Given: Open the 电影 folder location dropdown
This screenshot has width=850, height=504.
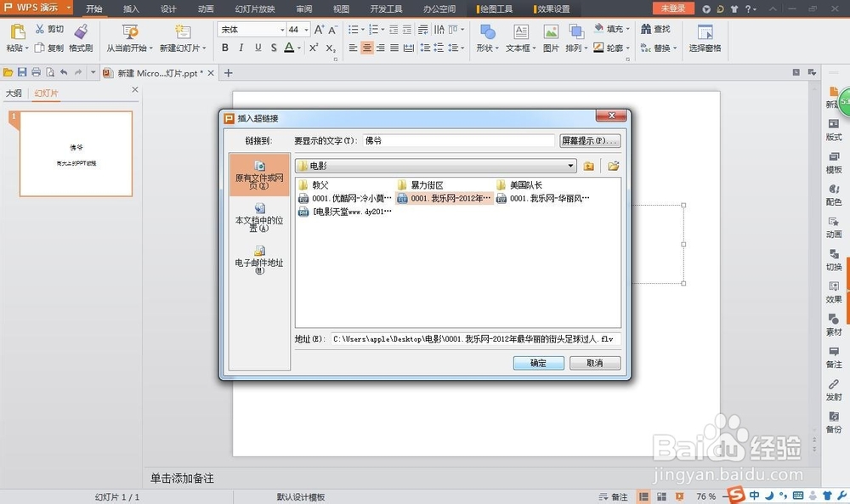Looking at the screenshot, I should (x=572, y=166).
